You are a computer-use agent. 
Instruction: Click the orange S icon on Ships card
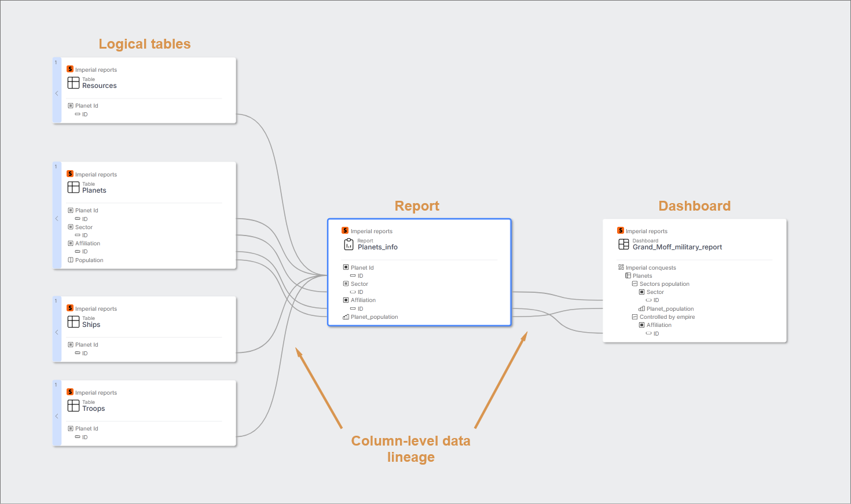70,308
